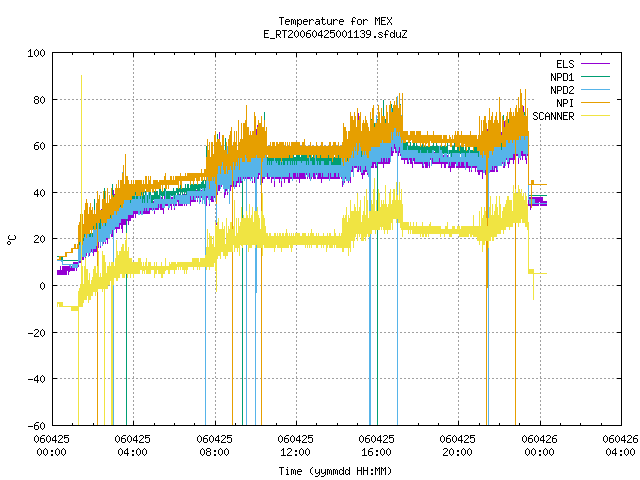Click the x-axis tick label 060425 04:00
Image resolution: width=640 pixels, height=480 pixels.
pos(133,446)
